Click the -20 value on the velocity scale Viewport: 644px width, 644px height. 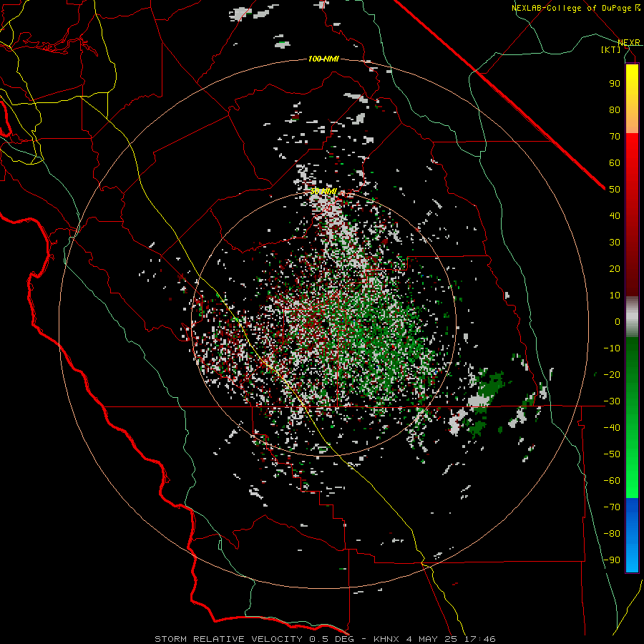point(612,374)
